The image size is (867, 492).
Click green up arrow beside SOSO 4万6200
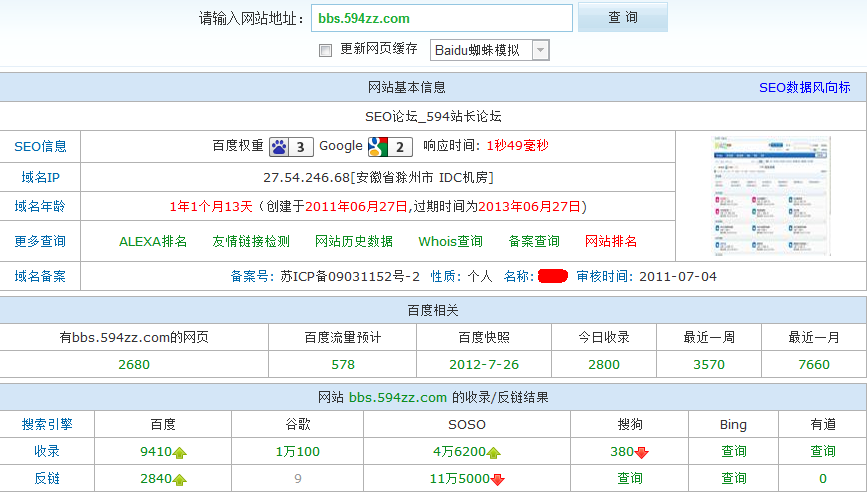(x=493, y=453)
